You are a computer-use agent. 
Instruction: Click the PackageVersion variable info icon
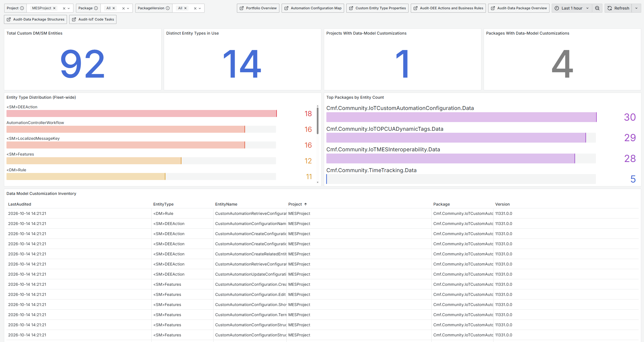tap(168, 8)
